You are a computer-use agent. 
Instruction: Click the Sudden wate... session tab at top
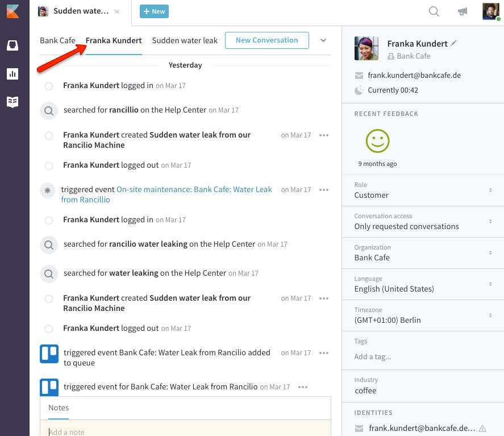coord(81,11)
